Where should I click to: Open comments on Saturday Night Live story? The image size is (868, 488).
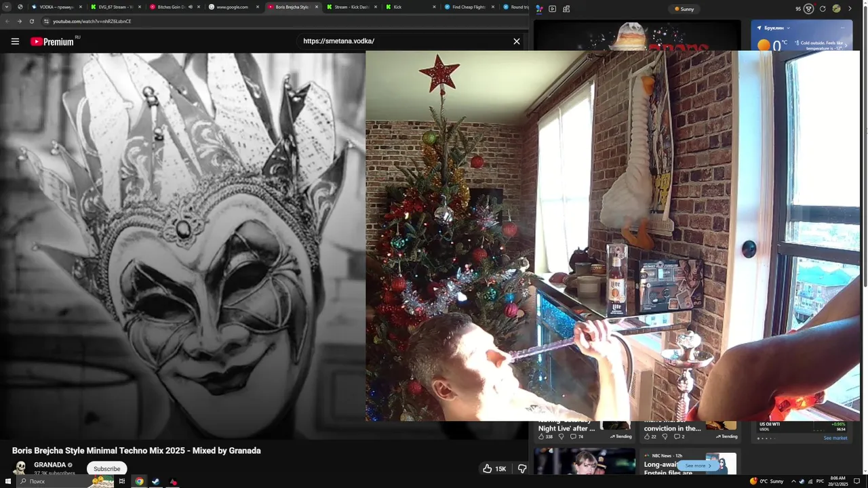(577, 436)
